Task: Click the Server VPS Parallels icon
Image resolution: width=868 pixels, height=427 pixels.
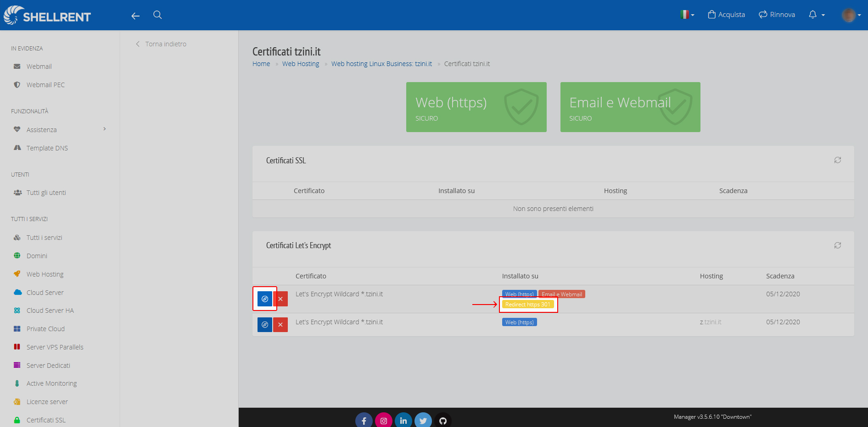Action: pyautogui.click(x=17, y=347)
